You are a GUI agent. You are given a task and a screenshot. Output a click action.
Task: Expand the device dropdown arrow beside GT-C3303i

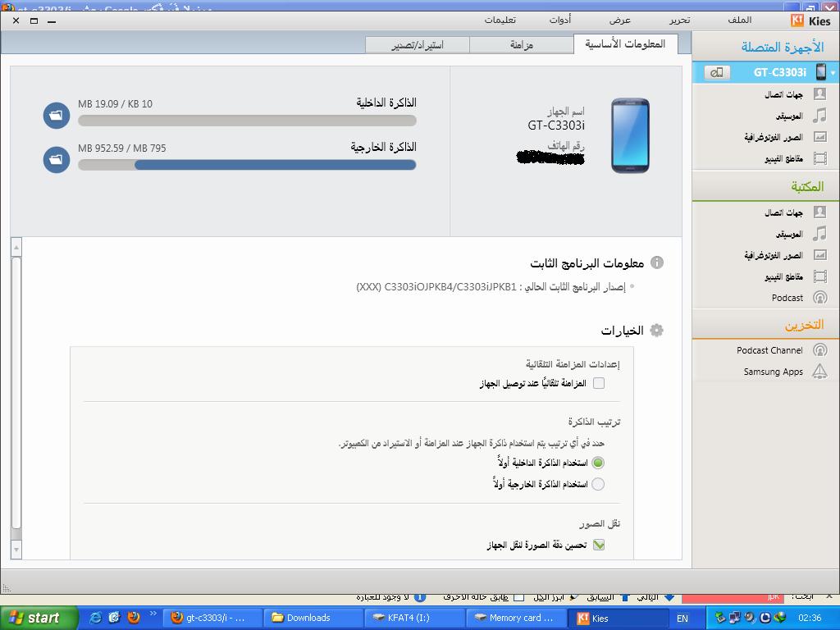pos(833,72)
